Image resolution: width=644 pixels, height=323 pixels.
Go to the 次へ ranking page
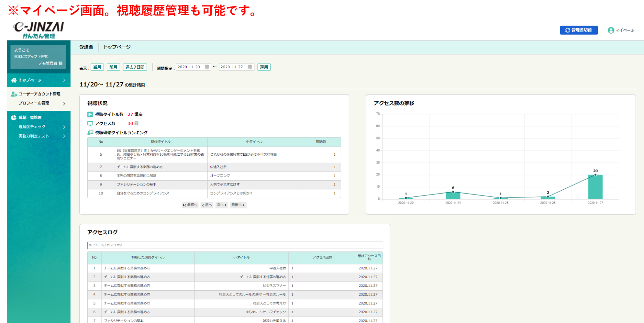click(221, 205)
